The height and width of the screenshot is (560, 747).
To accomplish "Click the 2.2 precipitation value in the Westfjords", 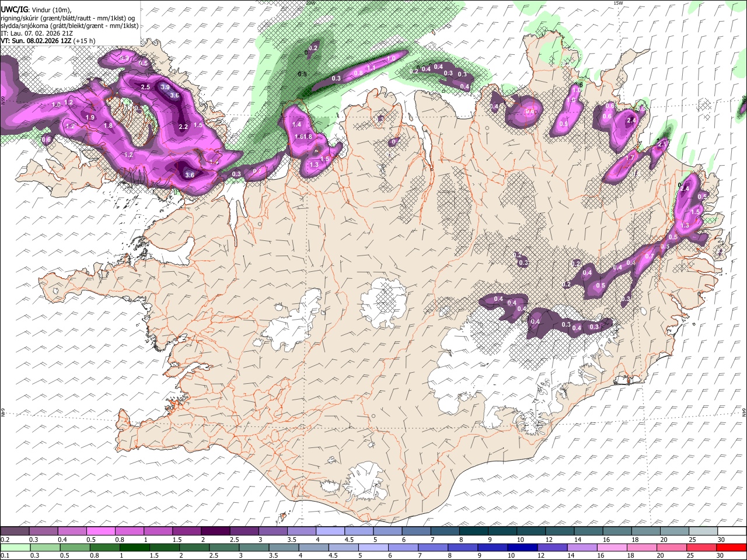I will 183,127.
